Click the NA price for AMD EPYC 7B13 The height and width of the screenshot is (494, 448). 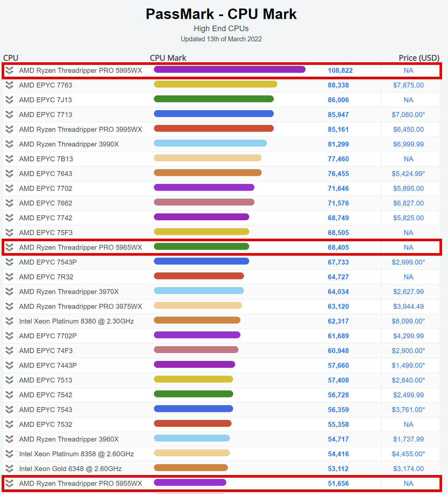pos(408,159)
